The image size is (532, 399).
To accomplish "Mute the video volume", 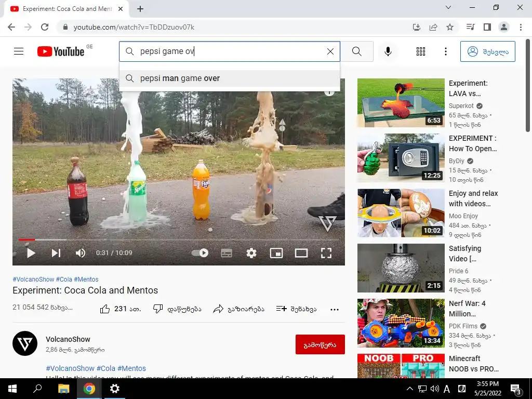I will pyautogui.click(x=81, y=253).
